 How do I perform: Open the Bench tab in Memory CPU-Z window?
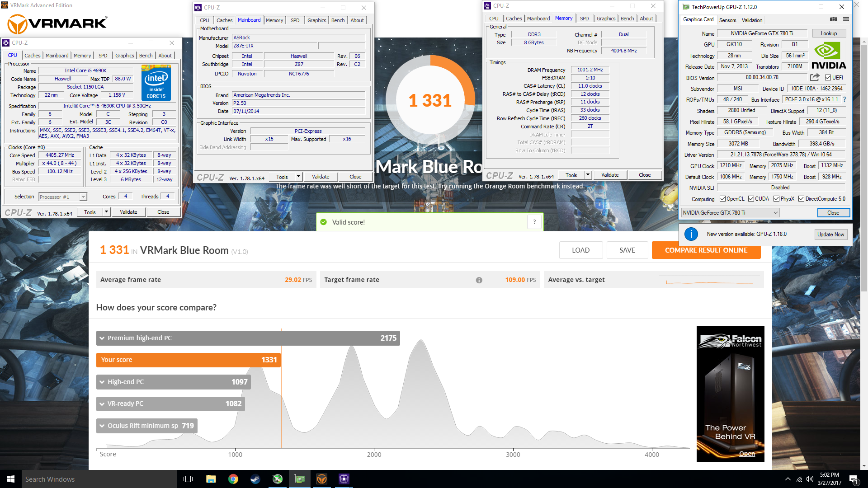[627, 19]
